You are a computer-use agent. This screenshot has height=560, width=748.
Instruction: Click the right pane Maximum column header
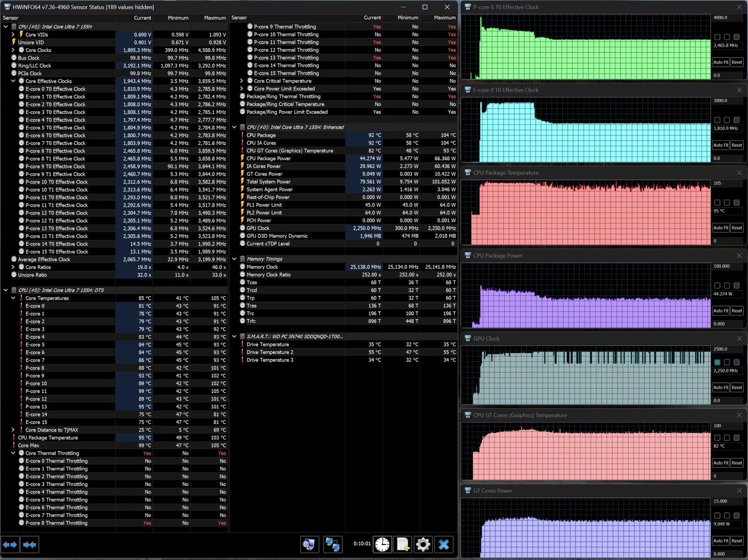(439, 18)
